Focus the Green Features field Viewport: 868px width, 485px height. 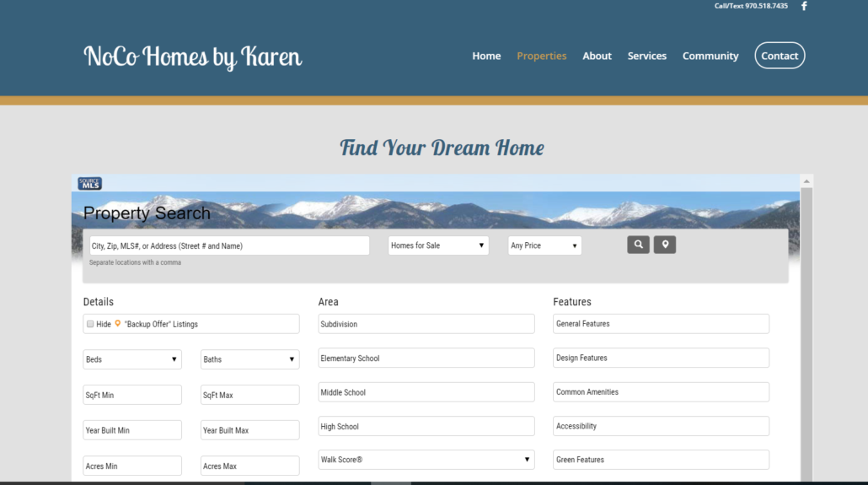[661, 460]
